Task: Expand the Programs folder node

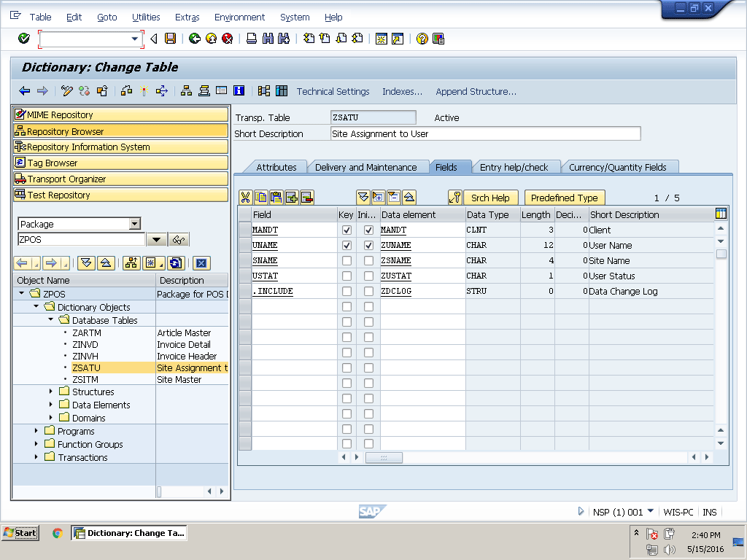Action: coord(36,431)
